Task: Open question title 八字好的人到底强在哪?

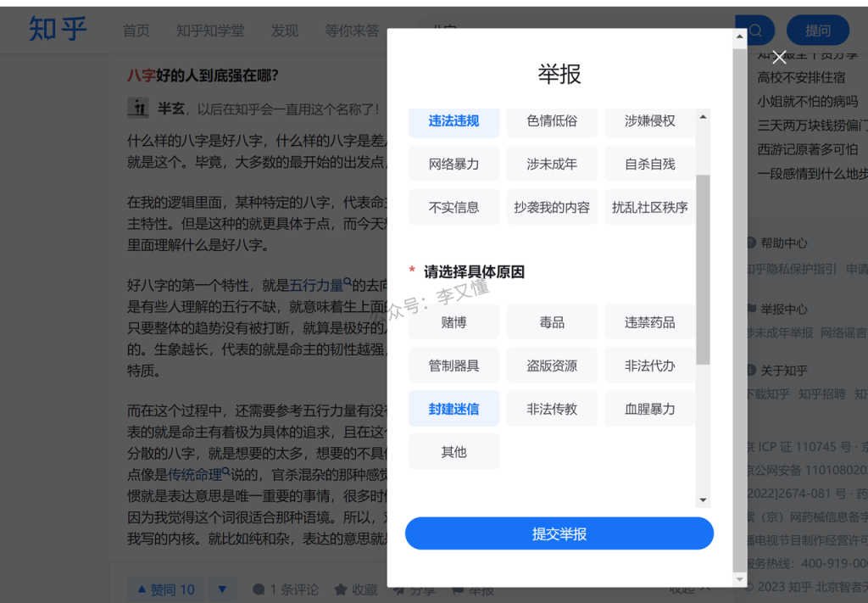Action: click(203, 75)
